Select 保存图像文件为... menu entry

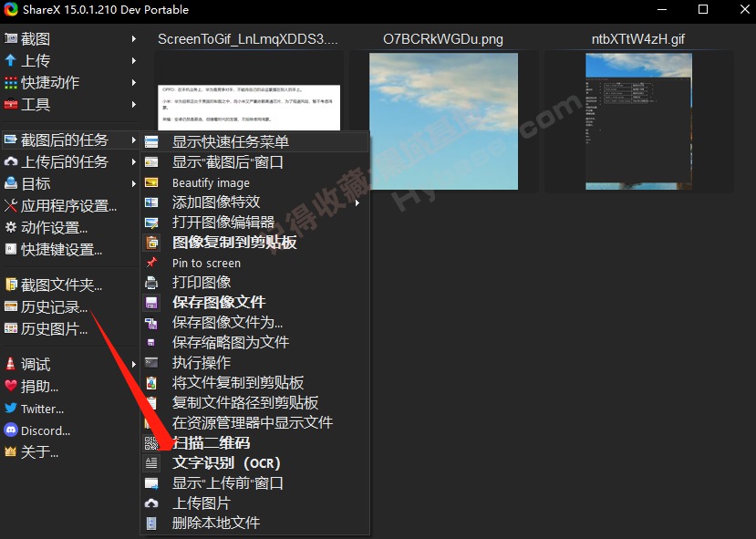(x=255, y=322)
